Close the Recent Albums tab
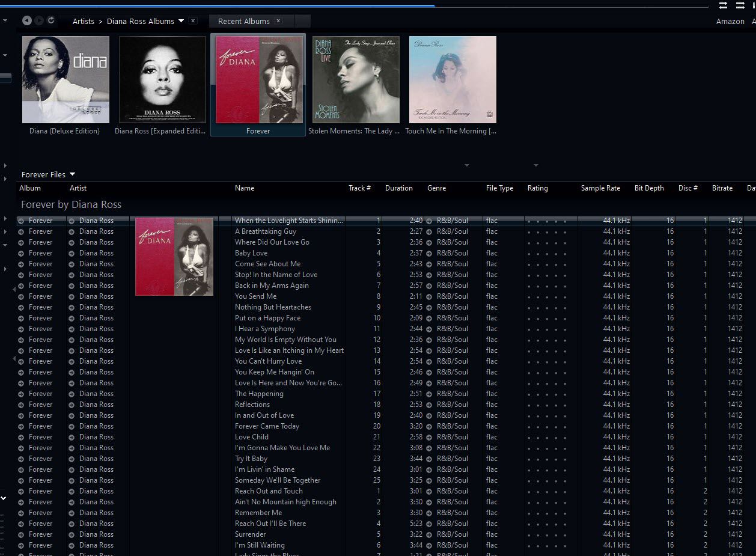The height and width of the screenshot is (556, 756). 278,20
